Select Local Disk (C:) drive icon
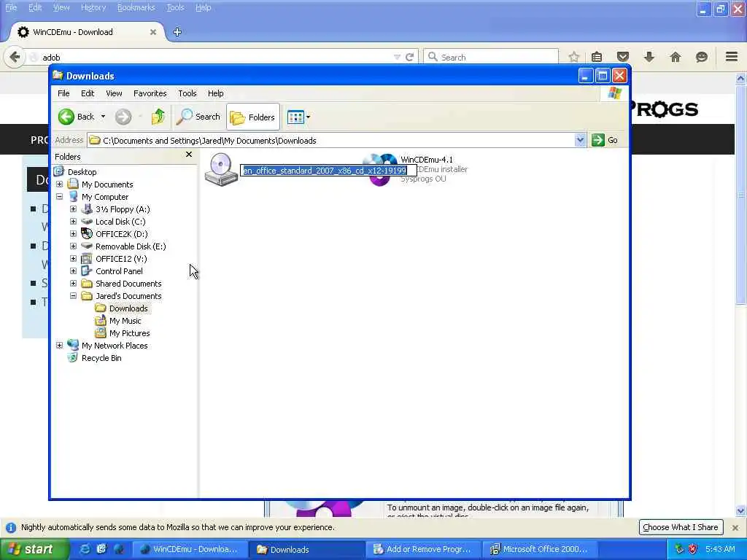The width and height of the screenshot is (747, 560). (87, 222)
